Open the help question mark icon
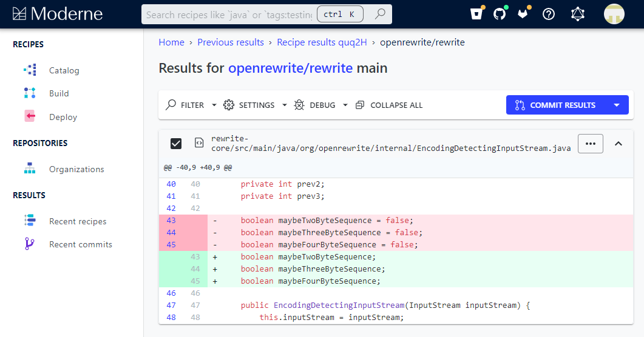Image resolution: width=644 pixels, height=337 pixels. pos(549,15)
